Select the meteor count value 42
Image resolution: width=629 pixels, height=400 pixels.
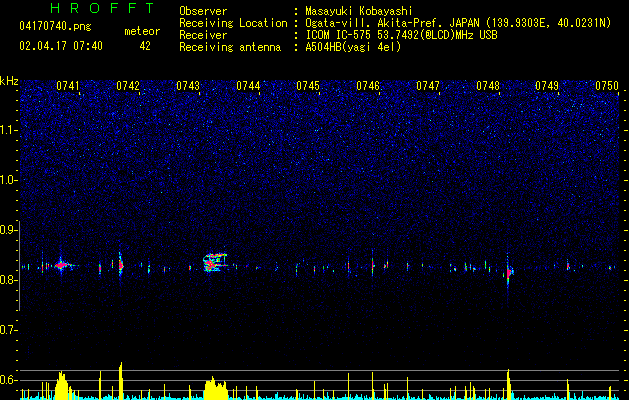[x=145, y=46]
